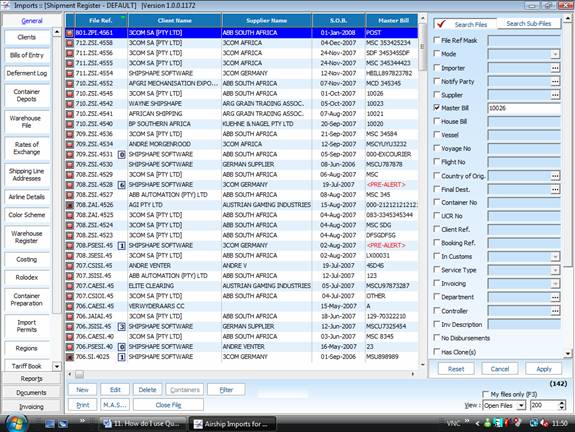Open the Documents sidebar section
The image size is (575, 432).
pyautogui.click(x=32, y=392)
